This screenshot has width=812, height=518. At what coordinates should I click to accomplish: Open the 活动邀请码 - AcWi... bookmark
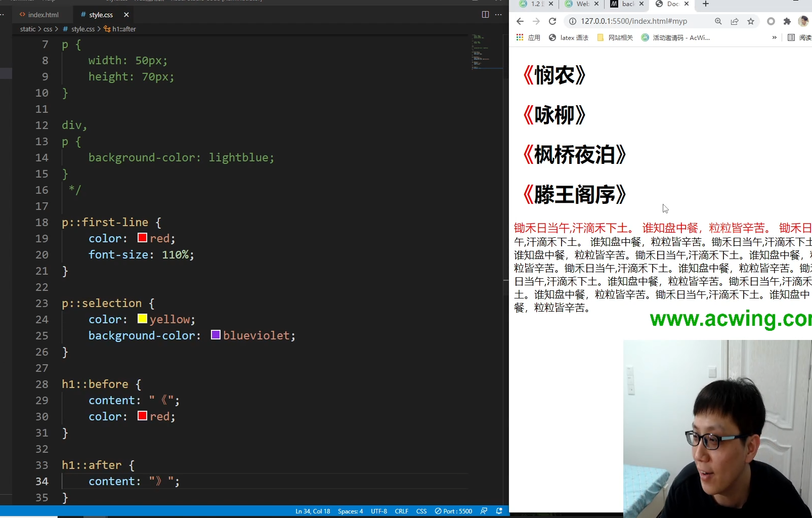(x=675, y=37)
